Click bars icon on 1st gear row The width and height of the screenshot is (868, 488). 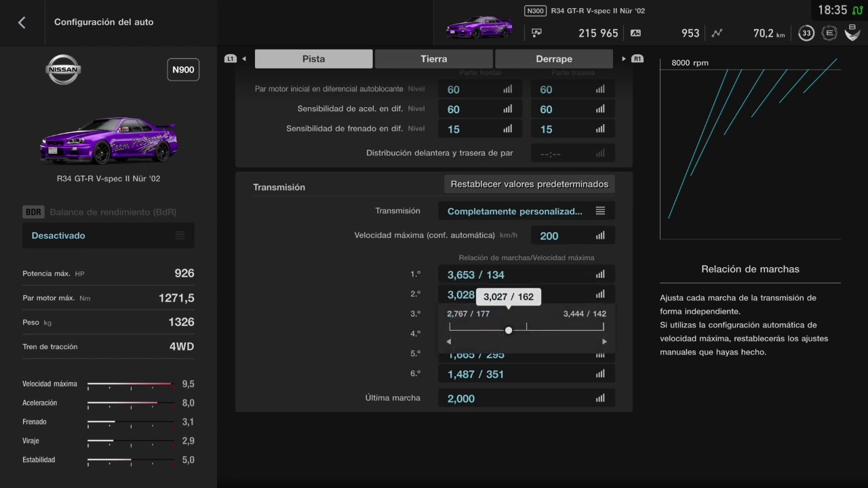600,274
